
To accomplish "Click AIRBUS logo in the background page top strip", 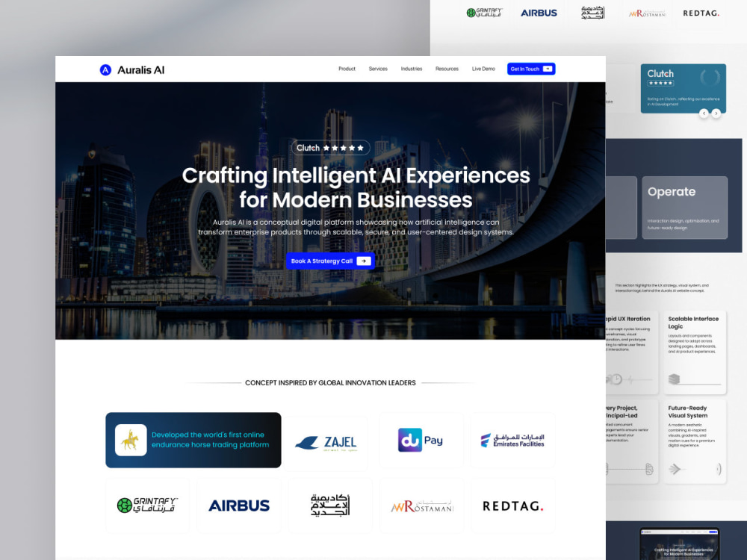I will pos(539,13).
